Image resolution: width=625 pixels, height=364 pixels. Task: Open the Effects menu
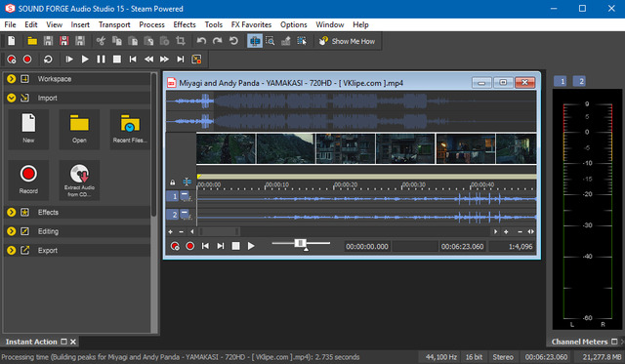click(185, 24)
